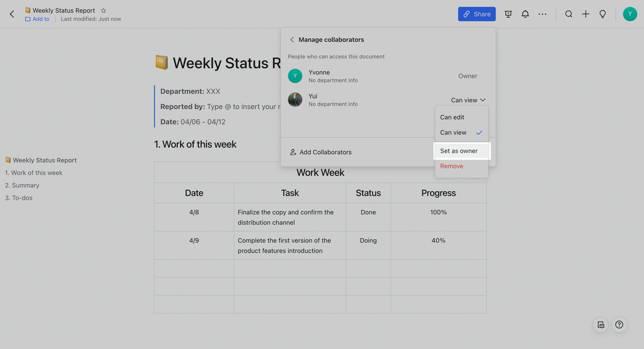Select Can edit permission for Yui
Screen dimensions: 644x349
click(452, 117)
